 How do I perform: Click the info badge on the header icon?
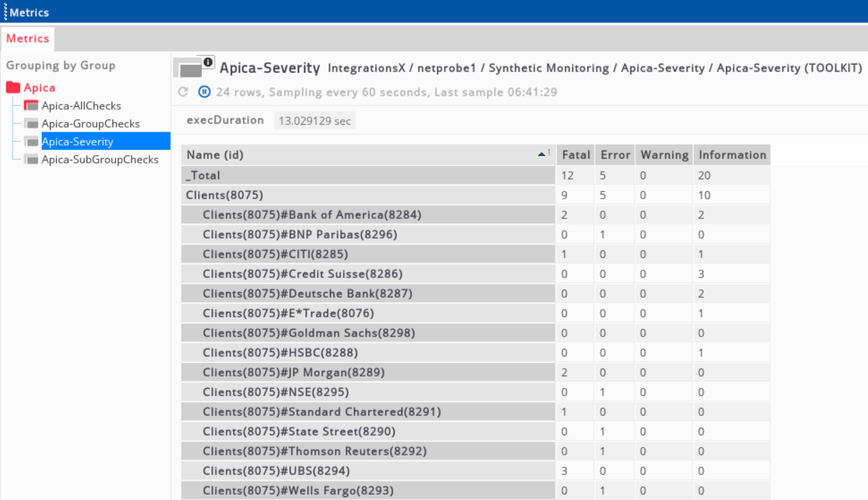coord(207,62)
